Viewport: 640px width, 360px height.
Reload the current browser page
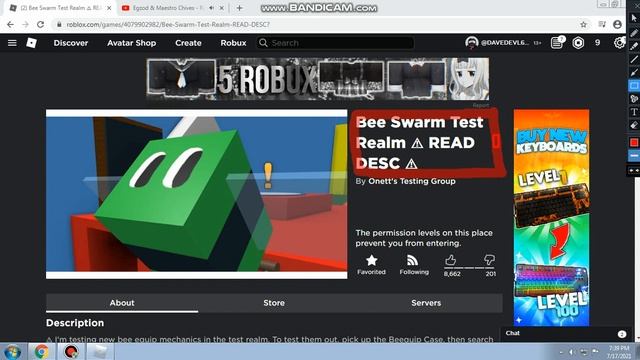(40, 24)
